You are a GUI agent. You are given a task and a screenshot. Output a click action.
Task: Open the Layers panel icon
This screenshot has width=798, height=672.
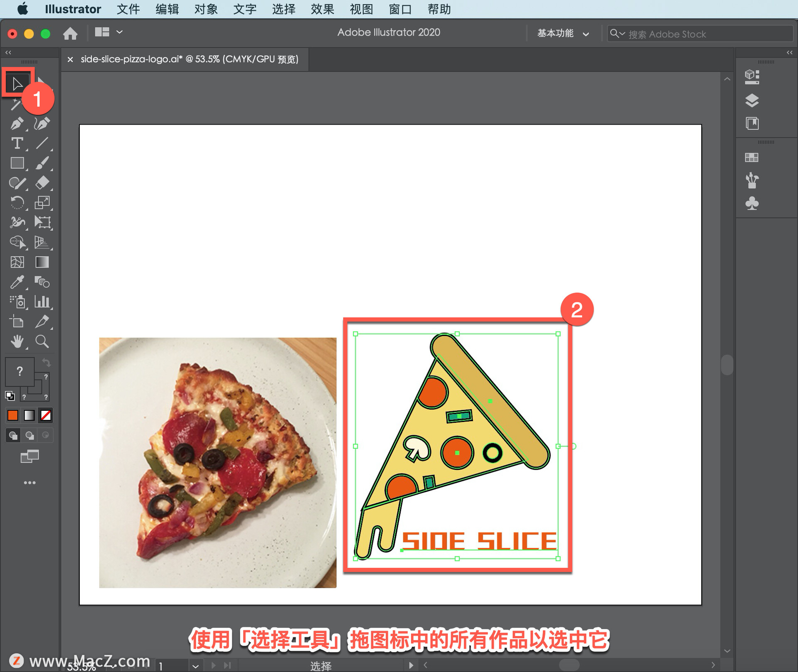[x=752, y=100]
